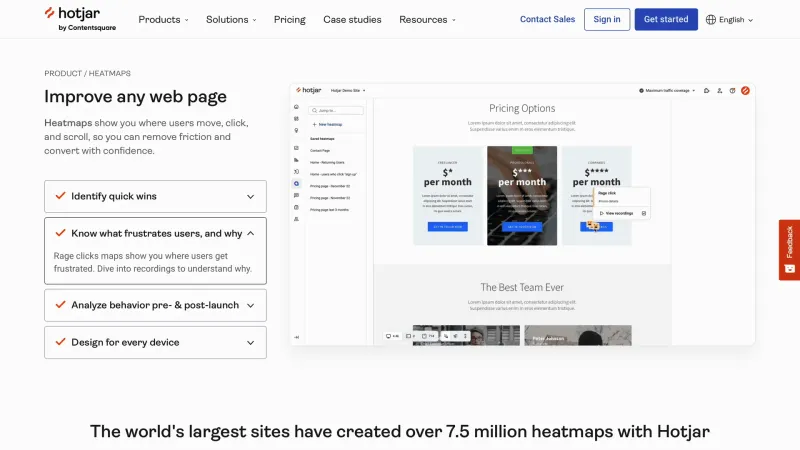The height and width of the screenshot is (450, 800).
Task: Click the location pin icon in demo sidebar
Action: click(296, 131)
